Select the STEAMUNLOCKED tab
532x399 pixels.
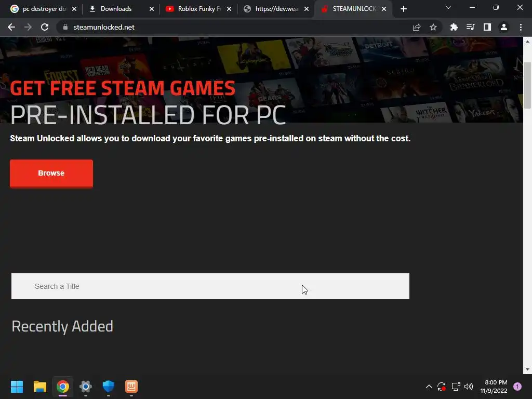click(x=353, y=9)
